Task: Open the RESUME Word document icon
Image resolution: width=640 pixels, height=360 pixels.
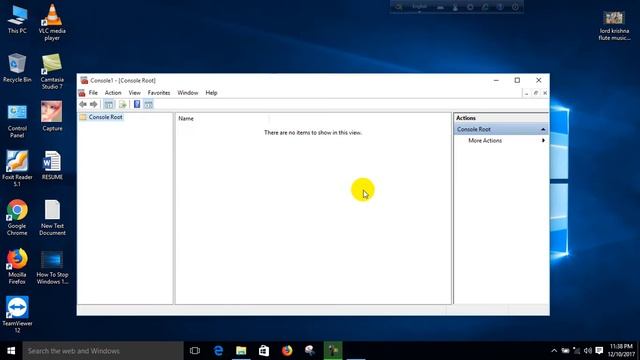Action: coord(52,165)
